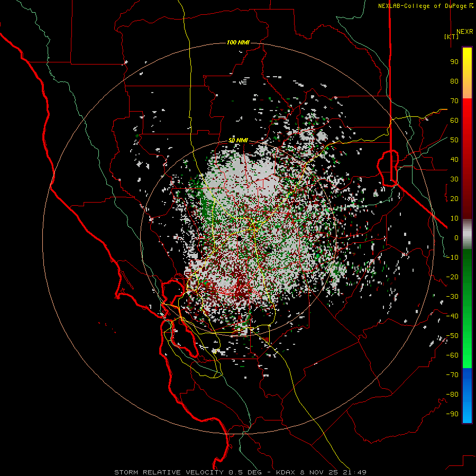Click the positive 30 scale value

(x=454, y=179)
